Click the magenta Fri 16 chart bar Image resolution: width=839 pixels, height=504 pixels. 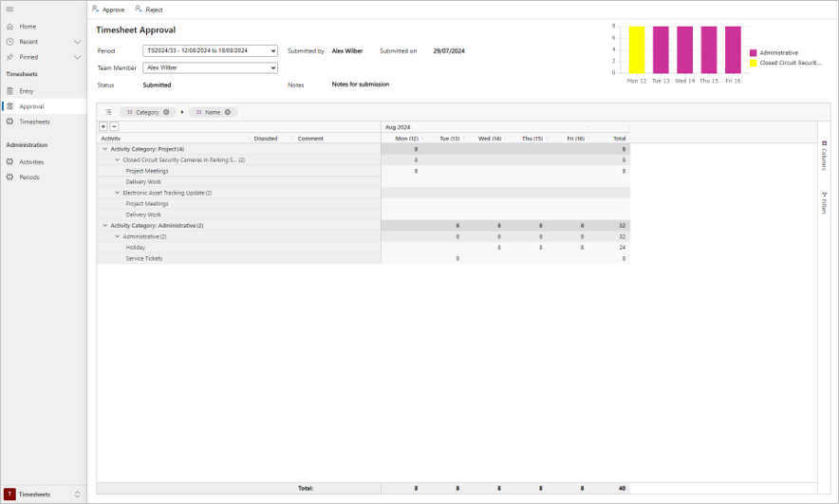click(733, 49)
